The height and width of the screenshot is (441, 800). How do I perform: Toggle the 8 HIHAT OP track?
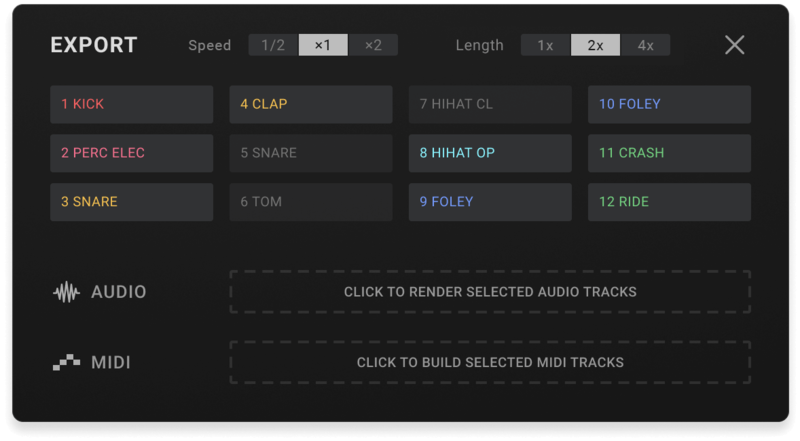pos(490,153)
